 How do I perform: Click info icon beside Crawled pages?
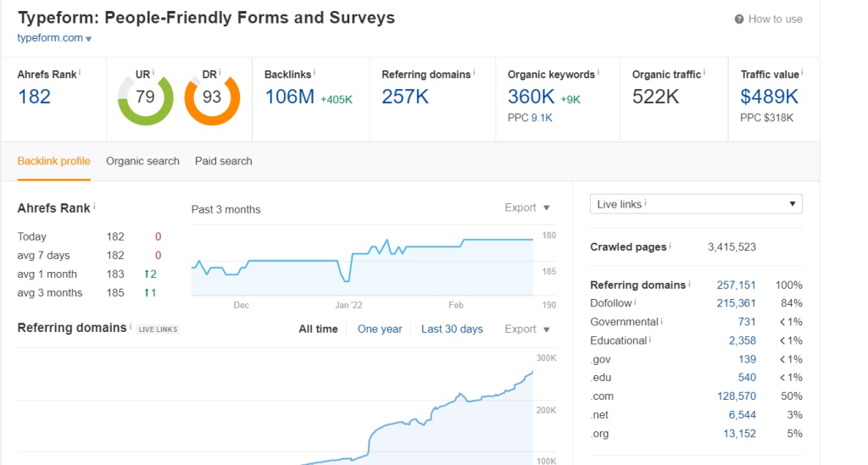(x=670, y=246)
